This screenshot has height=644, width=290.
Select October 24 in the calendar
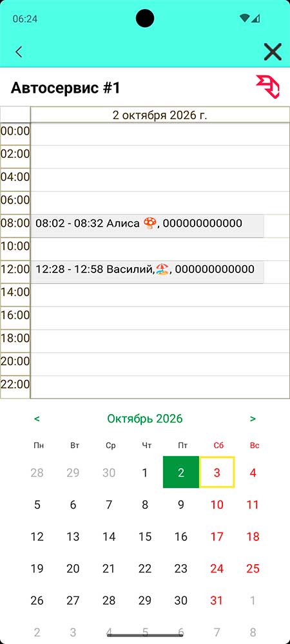[x=217, y=569]
